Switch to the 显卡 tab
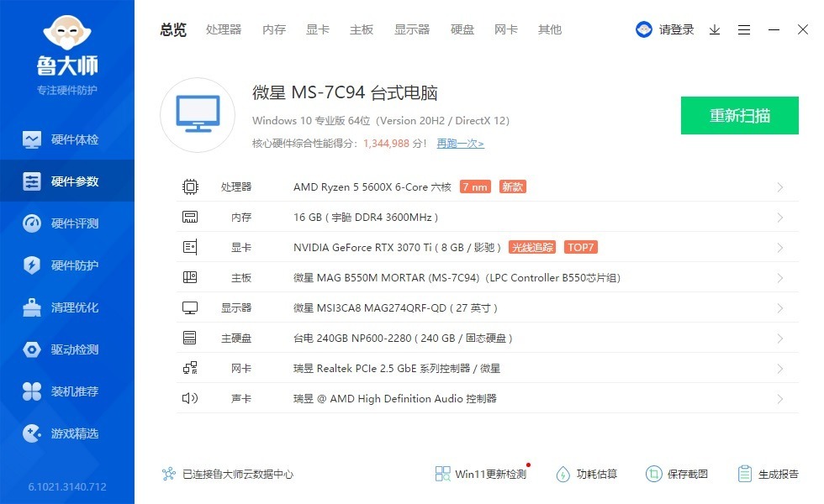 [317, 29]
